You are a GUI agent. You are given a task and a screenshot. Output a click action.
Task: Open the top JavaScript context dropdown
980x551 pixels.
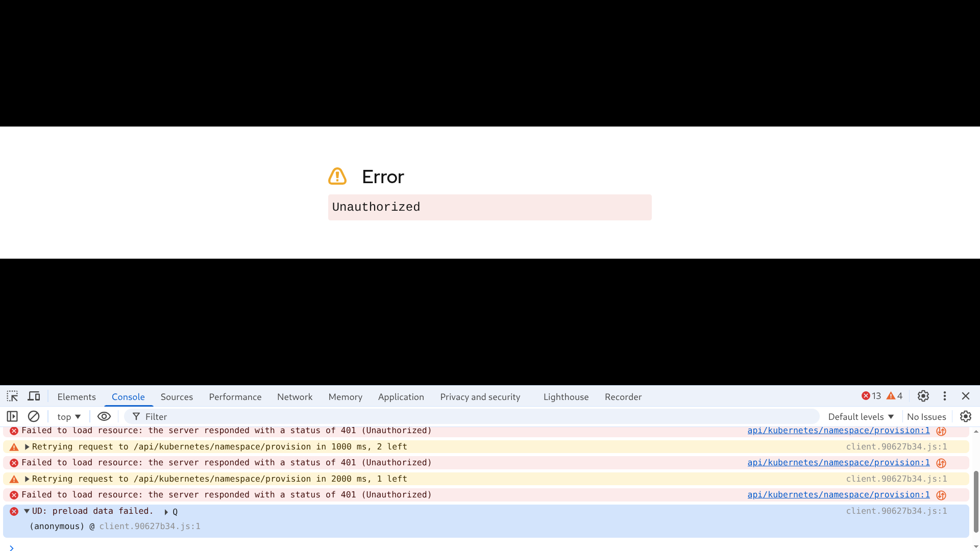pyautogui.click(x=69, y=417)
